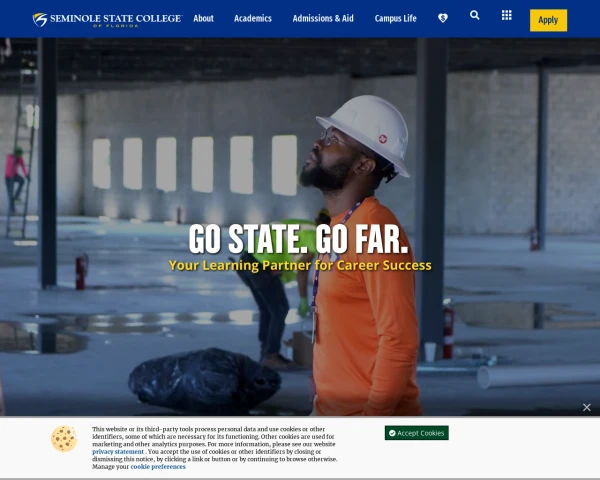
Task: Open the About menu
Action: click(204, 18)
